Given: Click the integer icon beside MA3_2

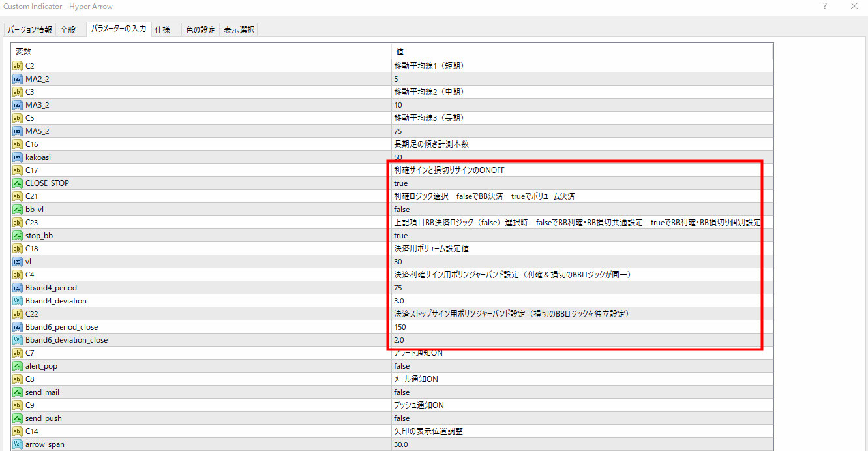Looking at the screenshot, I should tap(18, 104).
